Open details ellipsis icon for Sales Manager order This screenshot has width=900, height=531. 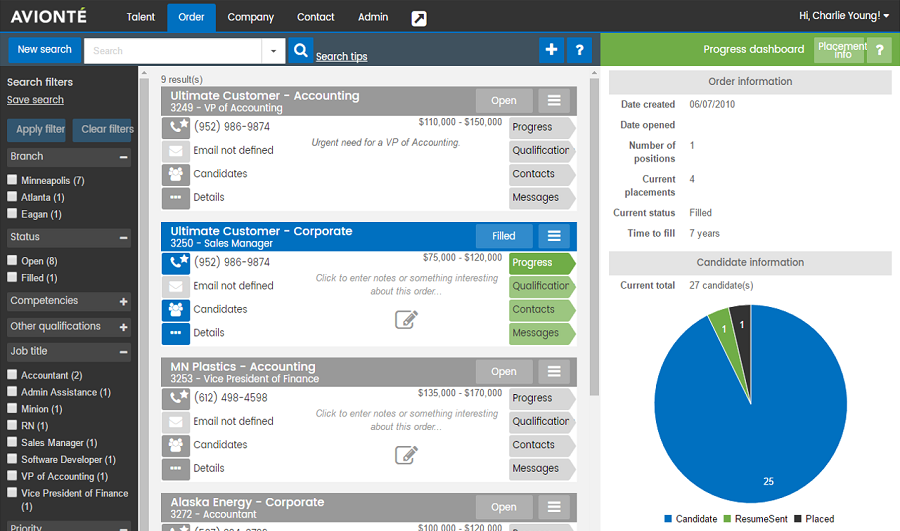[176, 333]
